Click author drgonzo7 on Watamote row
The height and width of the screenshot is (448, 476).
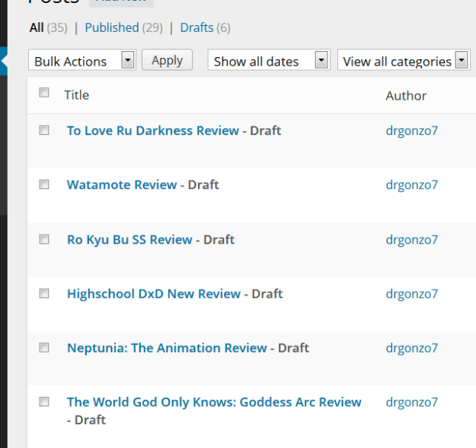[411, 185]
